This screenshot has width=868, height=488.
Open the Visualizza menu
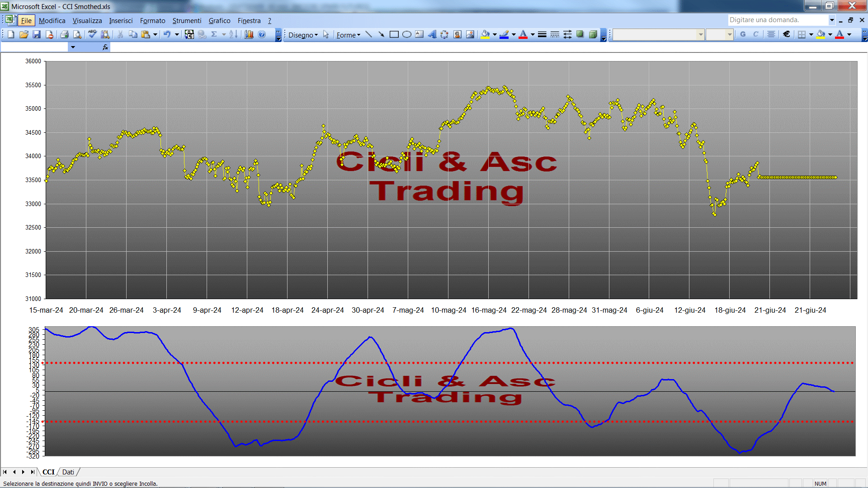(x=87, y=20)
